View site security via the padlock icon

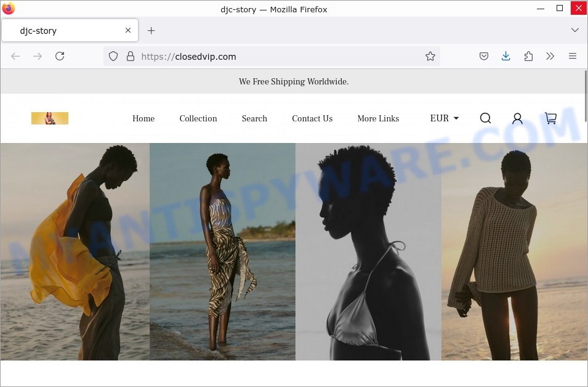click(x=131, y=56)
